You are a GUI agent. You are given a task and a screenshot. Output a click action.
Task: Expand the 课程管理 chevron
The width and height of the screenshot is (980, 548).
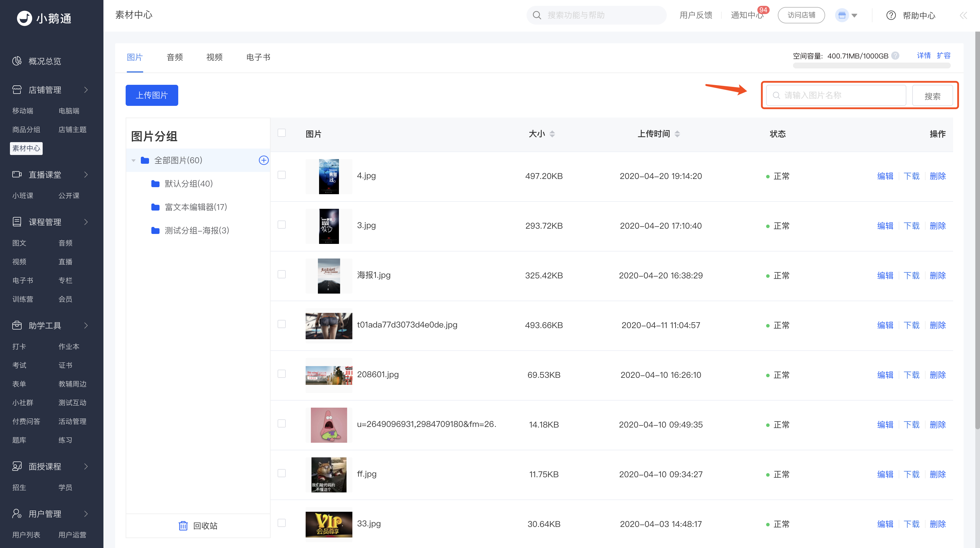86,222
